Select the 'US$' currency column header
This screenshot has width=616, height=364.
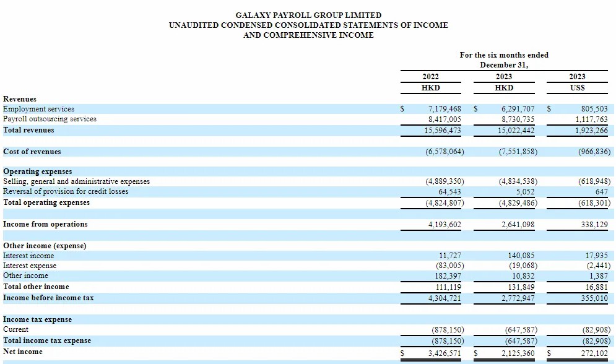(x=577, y=87)
